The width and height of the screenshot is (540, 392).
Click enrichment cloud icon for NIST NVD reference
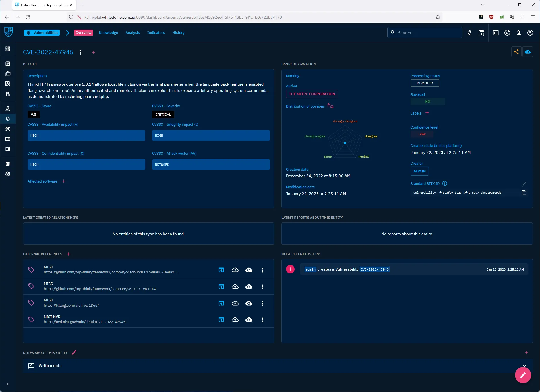[249, 320]
